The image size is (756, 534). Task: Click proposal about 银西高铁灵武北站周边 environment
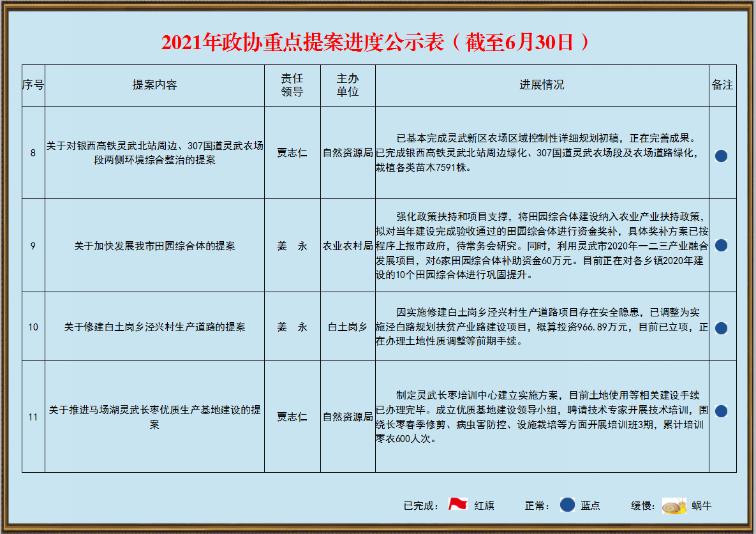[155, 152]
